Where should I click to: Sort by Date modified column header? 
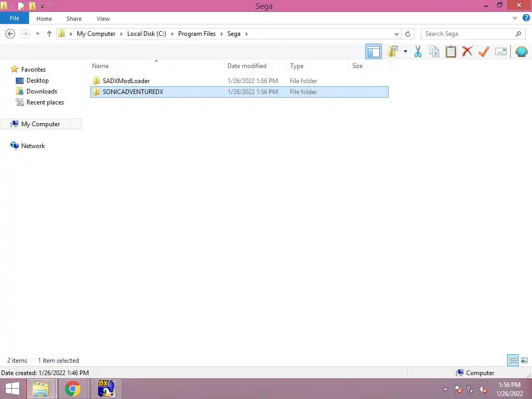255,66
